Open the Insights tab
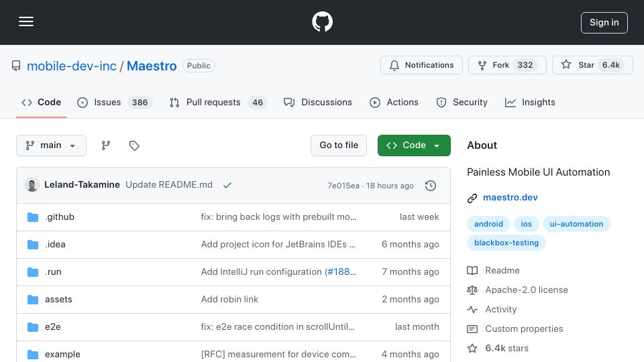The width and height of the screenshot is (644, 362). [530, 102]
